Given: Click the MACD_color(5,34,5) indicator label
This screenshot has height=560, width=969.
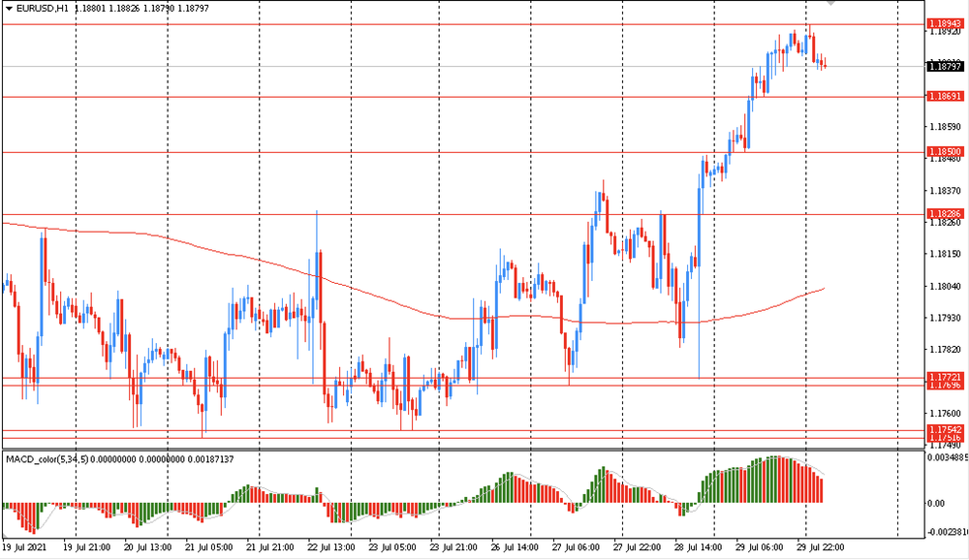Looking at the screenshot, I should (47, 459).
